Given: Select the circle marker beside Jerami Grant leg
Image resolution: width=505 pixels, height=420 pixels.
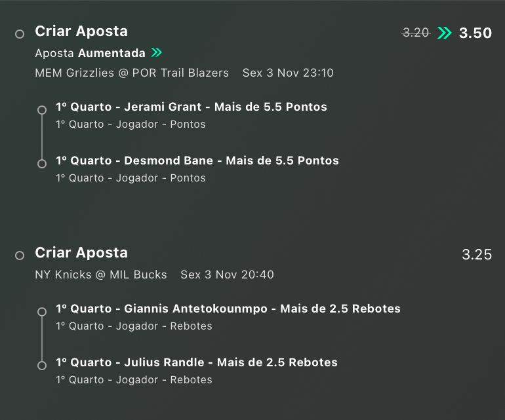Looking at the screenshot, I should click(42, 110).
